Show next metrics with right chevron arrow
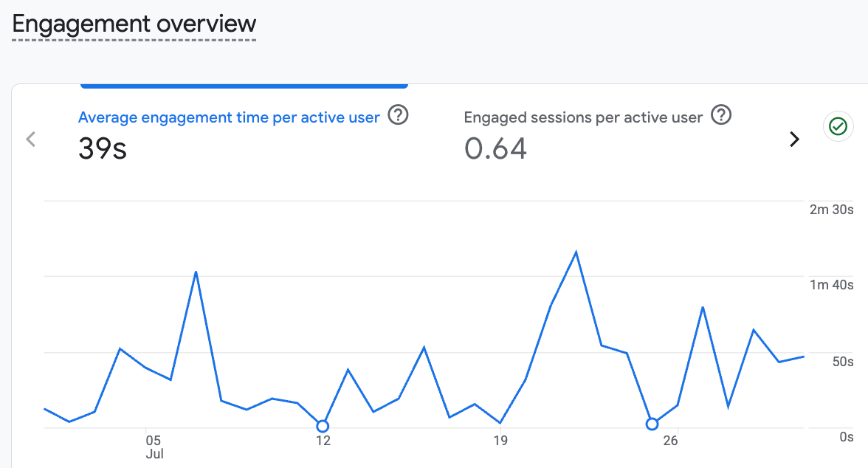868x468 pixels. tap(794, 139)
